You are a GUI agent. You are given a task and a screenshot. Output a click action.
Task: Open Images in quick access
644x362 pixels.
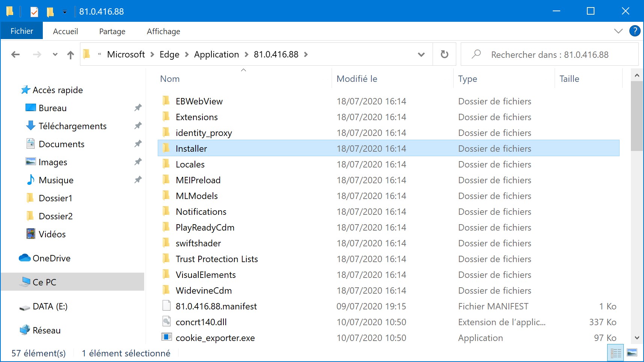point(46,162)
